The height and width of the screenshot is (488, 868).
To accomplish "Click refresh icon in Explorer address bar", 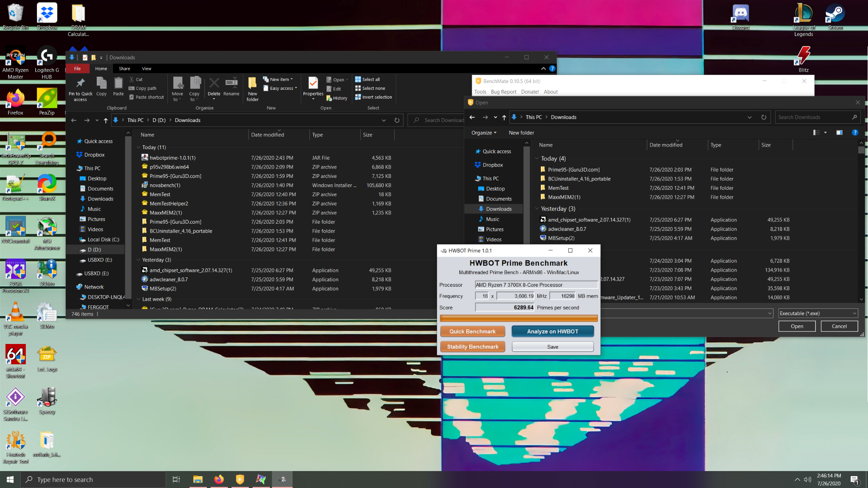I will click(x=397, y=120).
